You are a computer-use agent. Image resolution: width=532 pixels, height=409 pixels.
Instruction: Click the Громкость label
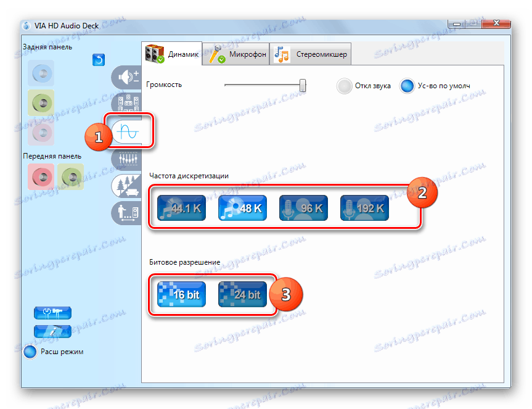coord(164,85)
